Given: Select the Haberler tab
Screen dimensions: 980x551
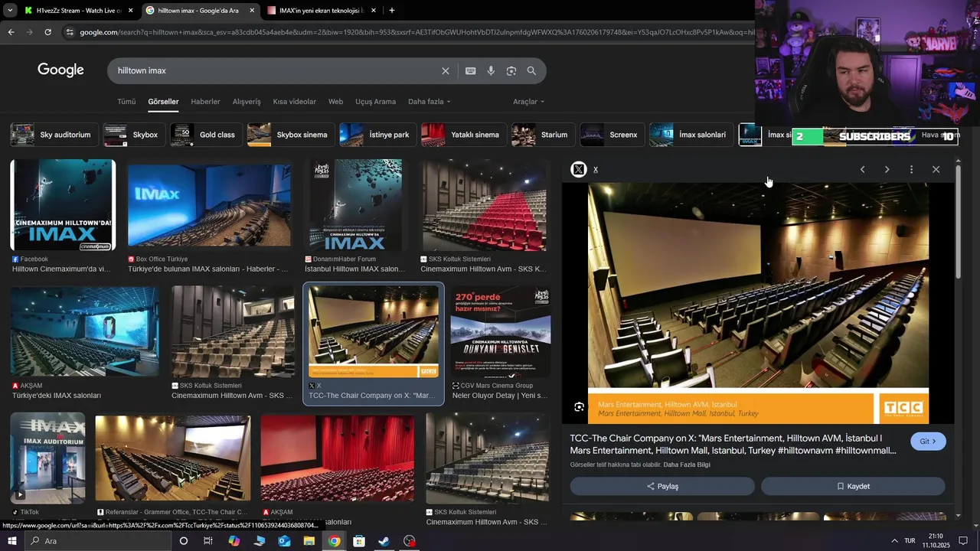Looking at the screenshot, I should pos(205,102).
